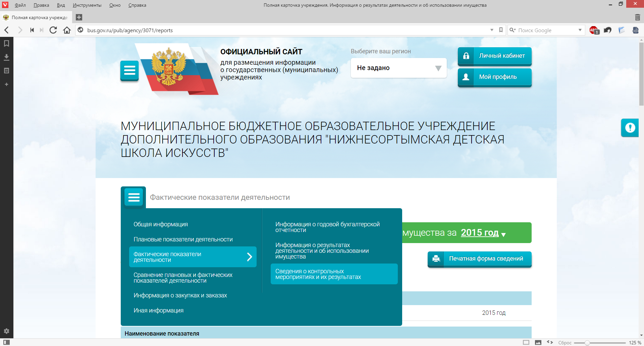Image resolution: width=644 pixels, height=346 pixels.
Task: Open the Vivaldi main menu icon
Action: (x=5, y=5)
